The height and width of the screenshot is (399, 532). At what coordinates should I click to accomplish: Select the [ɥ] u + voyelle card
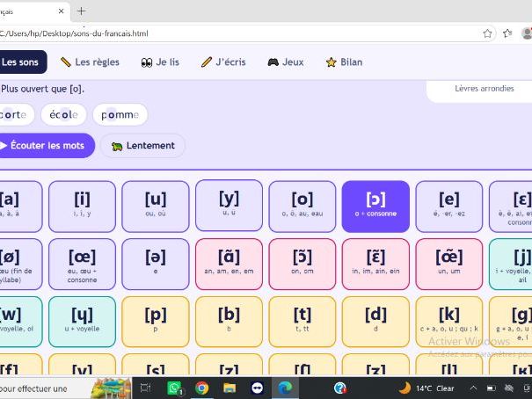point(82,322)
